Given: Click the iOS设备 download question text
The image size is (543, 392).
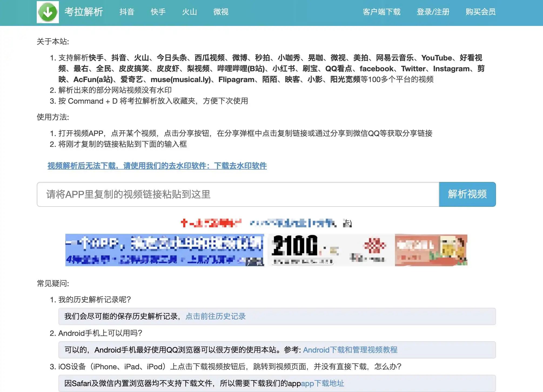Looking at the screenshot, I should pyautogui.click(x=230, y=367).
